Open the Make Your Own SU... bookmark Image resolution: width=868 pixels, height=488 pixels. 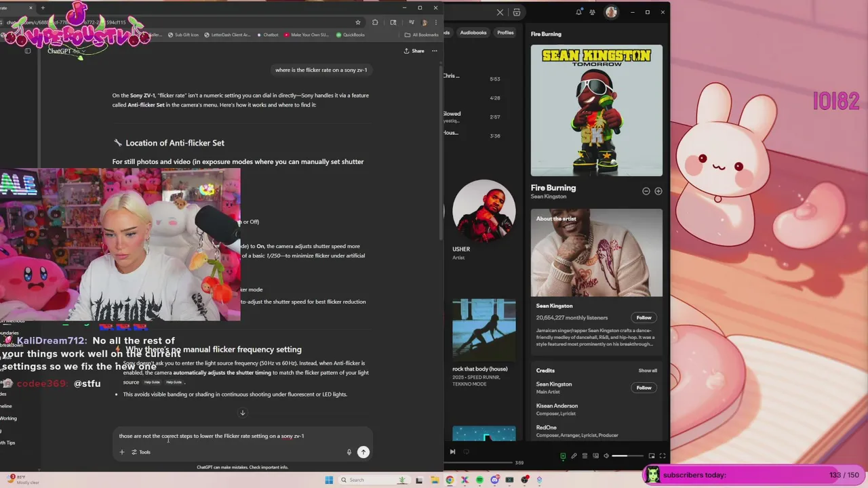(x=307, y=35)
